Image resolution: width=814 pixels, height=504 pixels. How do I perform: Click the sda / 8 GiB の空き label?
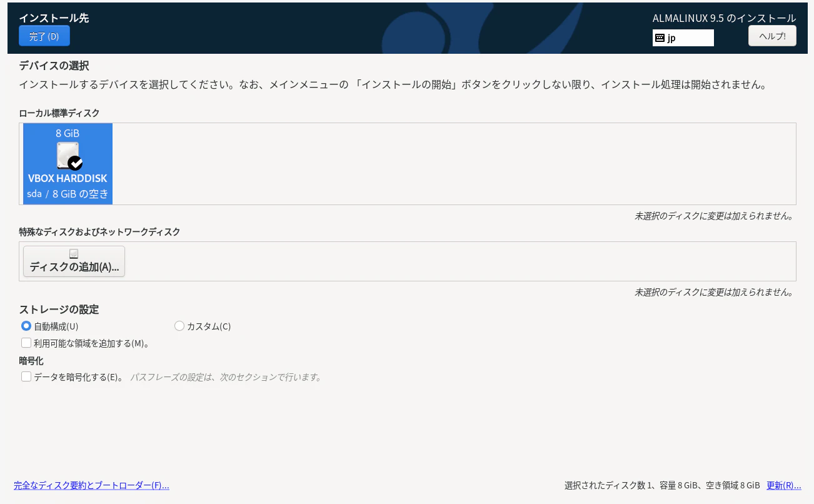point(68,194)
